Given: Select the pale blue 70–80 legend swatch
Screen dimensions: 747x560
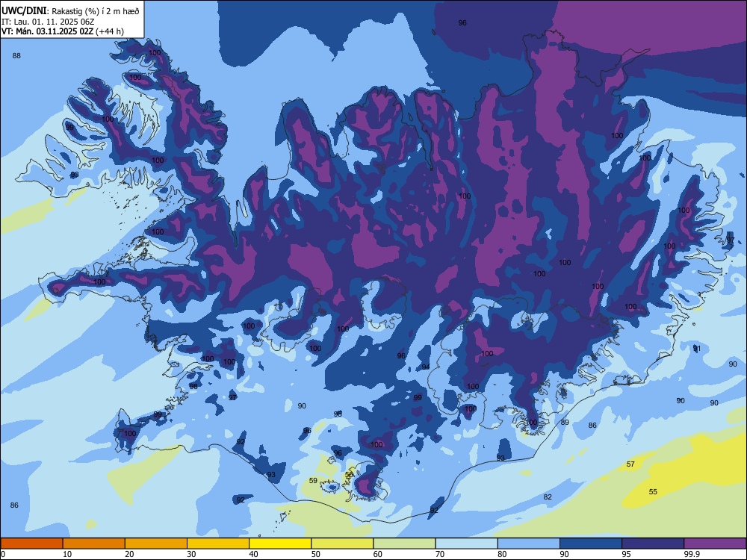Looking at the screenshot, I should (x=466, y=544).
